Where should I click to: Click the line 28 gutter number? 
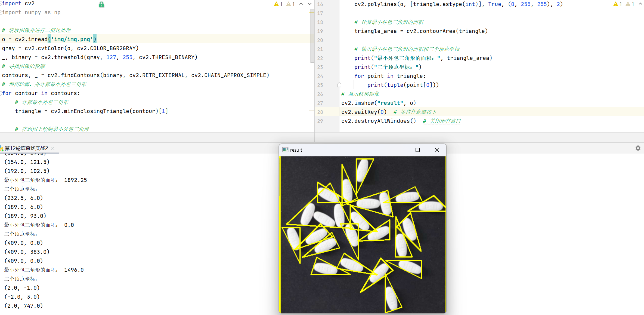(x=320, y=112)
